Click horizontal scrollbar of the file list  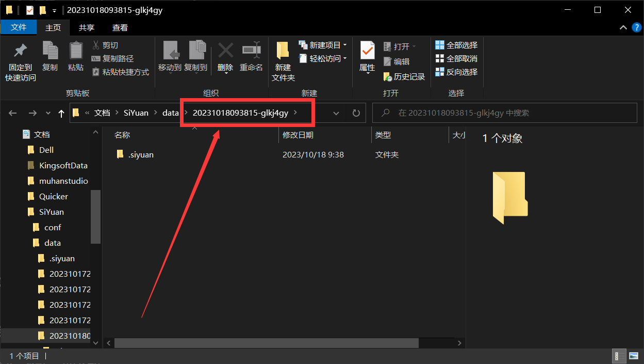tap(266, 343)
